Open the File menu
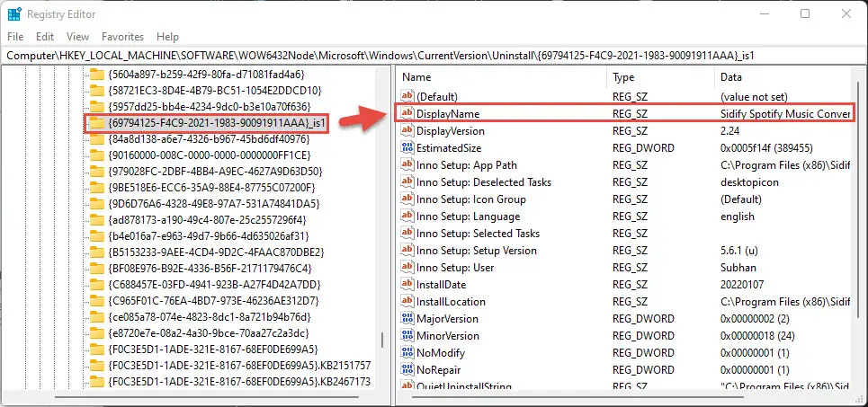 (x=15, y=37)
